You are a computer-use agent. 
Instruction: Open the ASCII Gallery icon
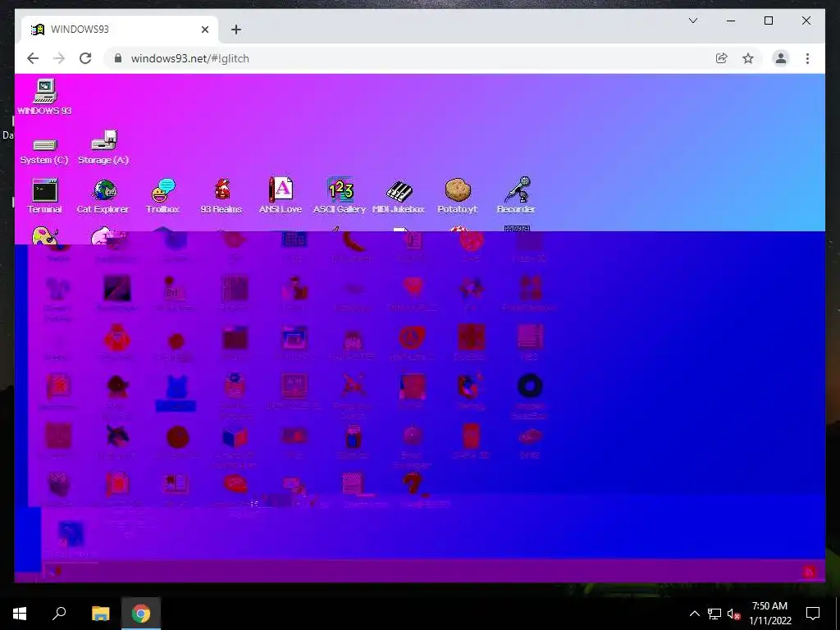pos(340,196)
